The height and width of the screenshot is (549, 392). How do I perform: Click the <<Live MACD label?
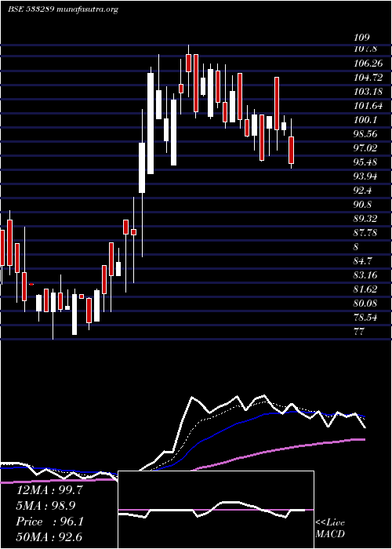[330, 529]
